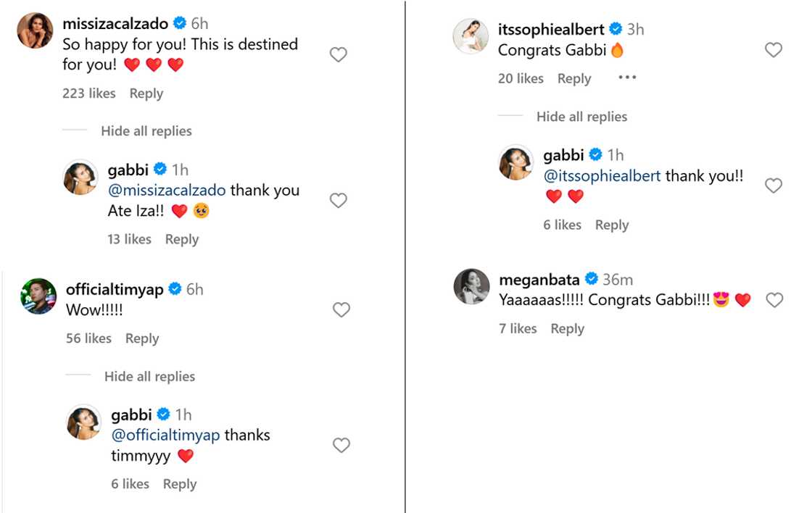Click the @officialtimyap mention in gabbi's reply

coord(165,435)
